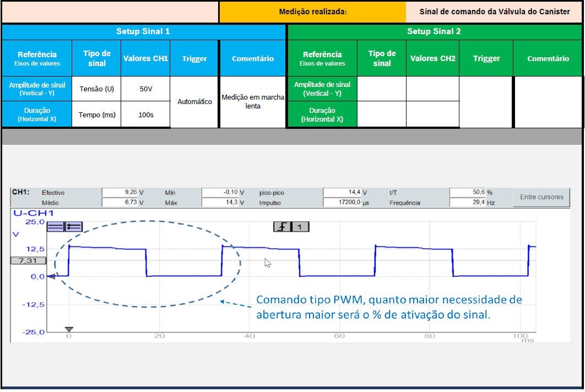Click the vertical cursor arrows icon
Image resolution: width=585 pixels, height=392 pixels.
(73, 226)
